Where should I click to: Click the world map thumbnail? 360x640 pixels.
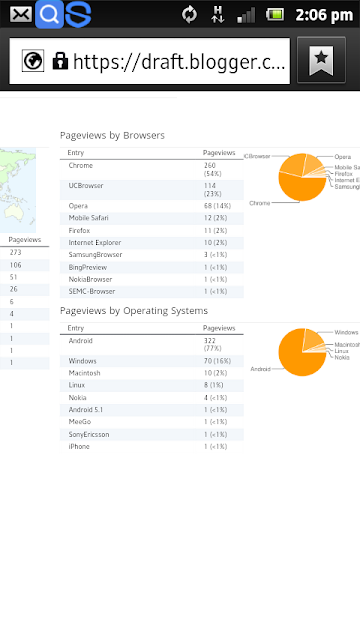18,190
